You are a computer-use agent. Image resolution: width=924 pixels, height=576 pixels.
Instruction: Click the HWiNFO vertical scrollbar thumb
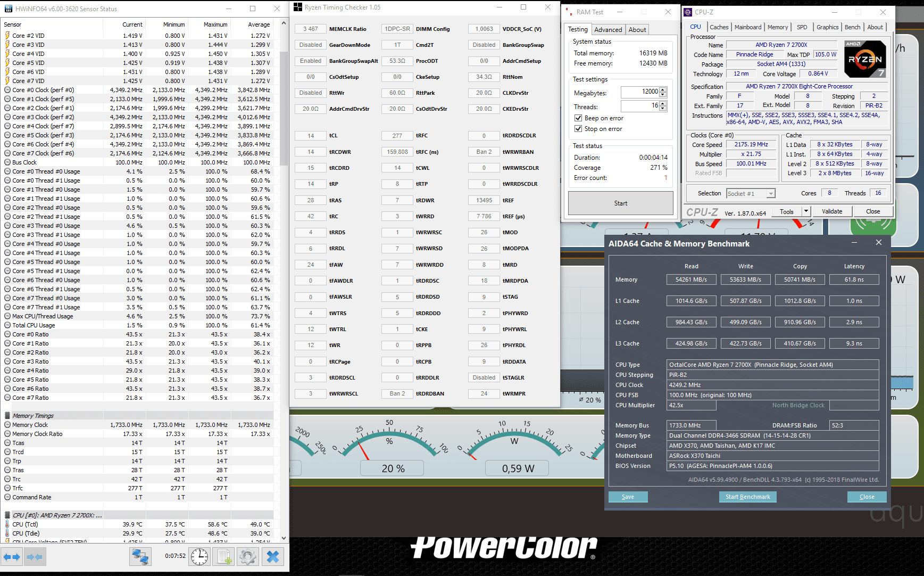coord(284,109)
